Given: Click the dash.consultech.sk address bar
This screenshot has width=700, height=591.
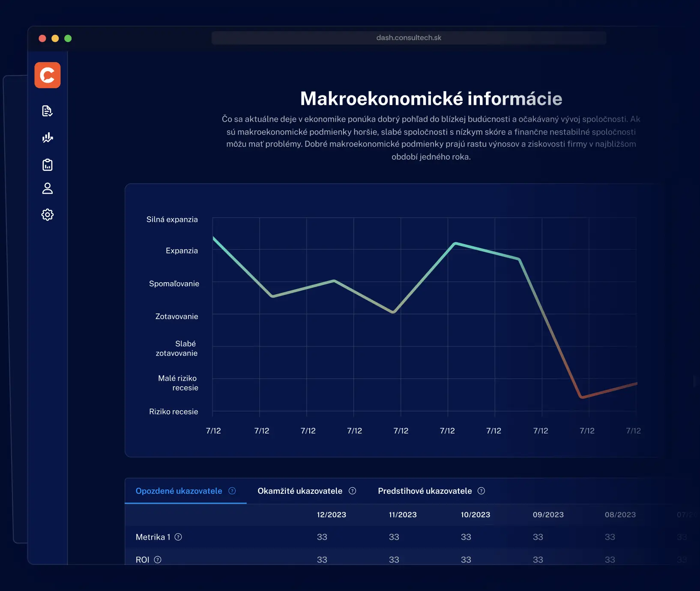Looking at the screenshot, I should pos(409,38).
